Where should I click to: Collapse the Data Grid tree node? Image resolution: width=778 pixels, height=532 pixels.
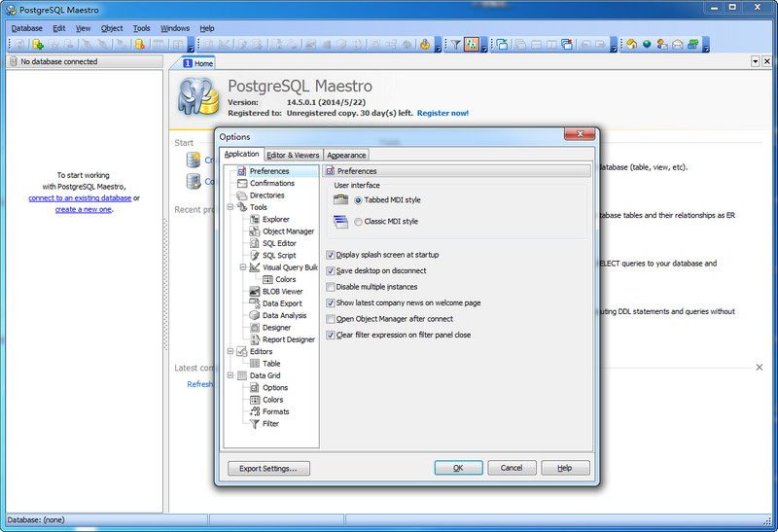tap(230, 375)
